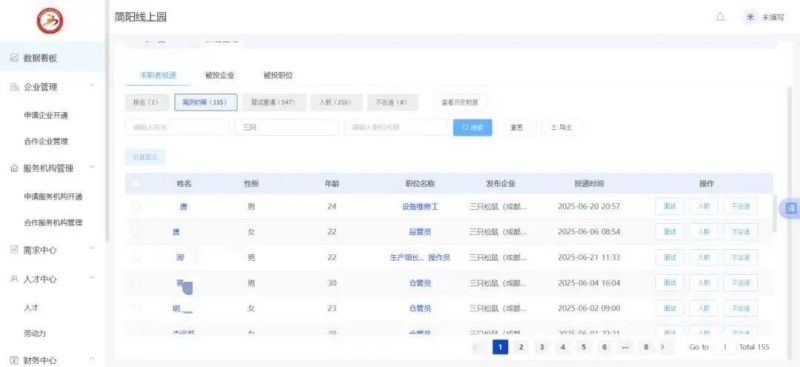Open 数据看板 in the sidebar
800x367 pixels.
[40, 58]
